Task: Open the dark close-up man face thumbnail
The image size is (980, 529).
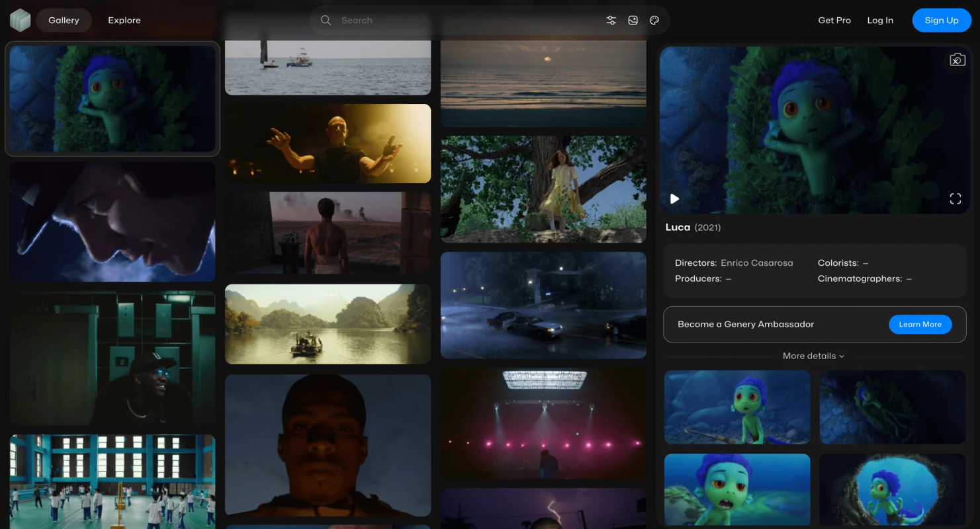Action: 328,445
